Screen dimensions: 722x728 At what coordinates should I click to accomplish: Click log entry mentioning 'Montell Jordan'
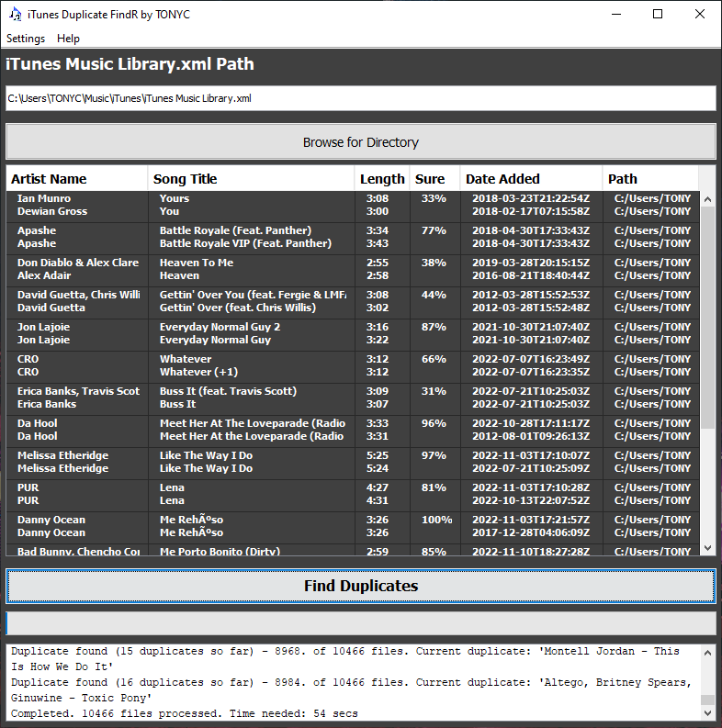[x=345, y=659]
